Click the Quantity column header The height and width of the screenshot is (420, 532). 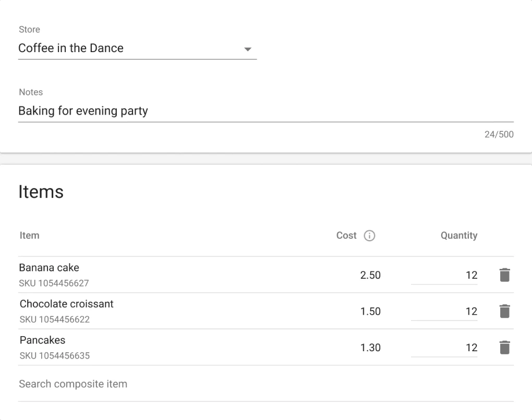(459, 236)
